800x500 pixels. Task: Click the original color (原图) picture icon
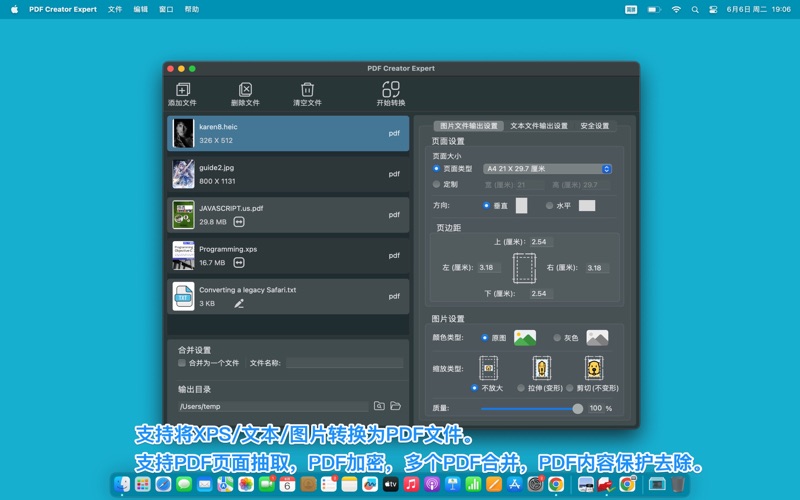tap(525, 338)
